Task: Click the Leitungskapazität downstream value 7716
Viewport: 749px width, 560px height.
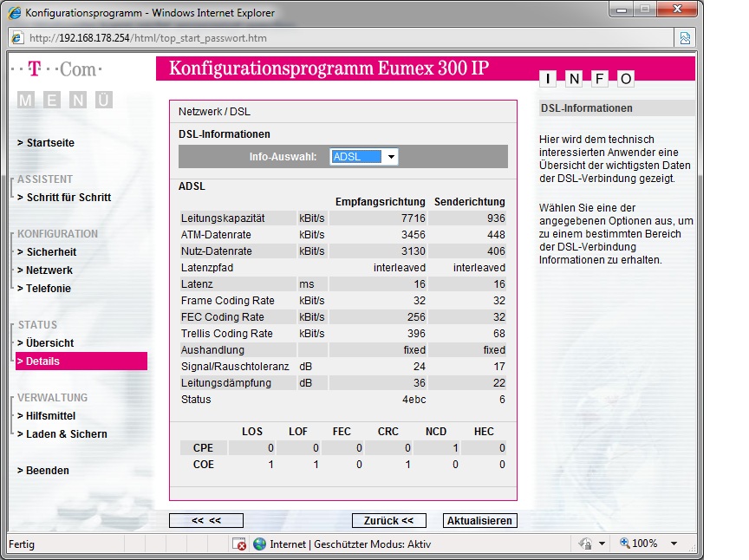Action: pos(414,218)
